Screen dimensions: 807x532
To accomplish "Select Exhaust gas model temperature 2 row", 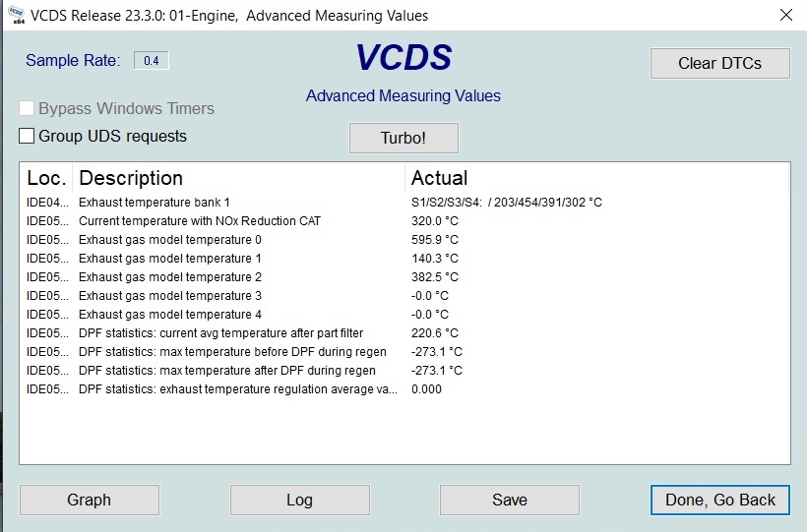I will point(404,276).
